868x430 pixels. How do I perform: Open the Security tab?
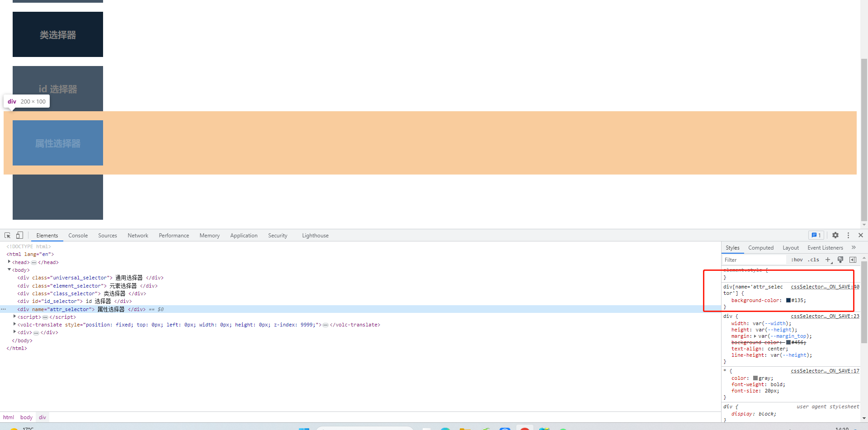[x=278, y=235]
